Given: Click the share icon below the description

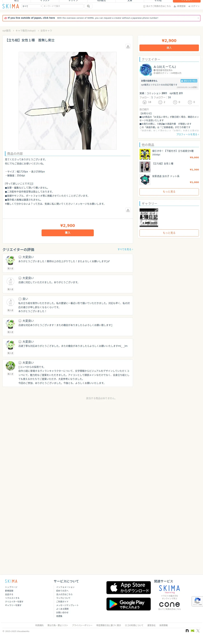Looking at the screenshot, I should click(128, 210).
